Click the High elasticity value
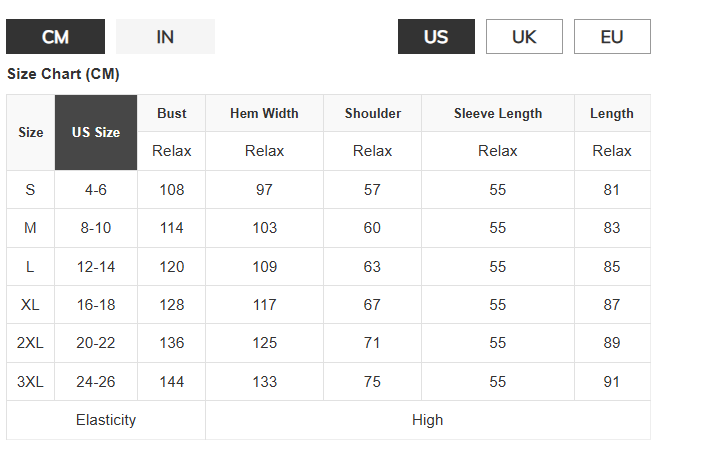727x450 pixels. (428, 420)
